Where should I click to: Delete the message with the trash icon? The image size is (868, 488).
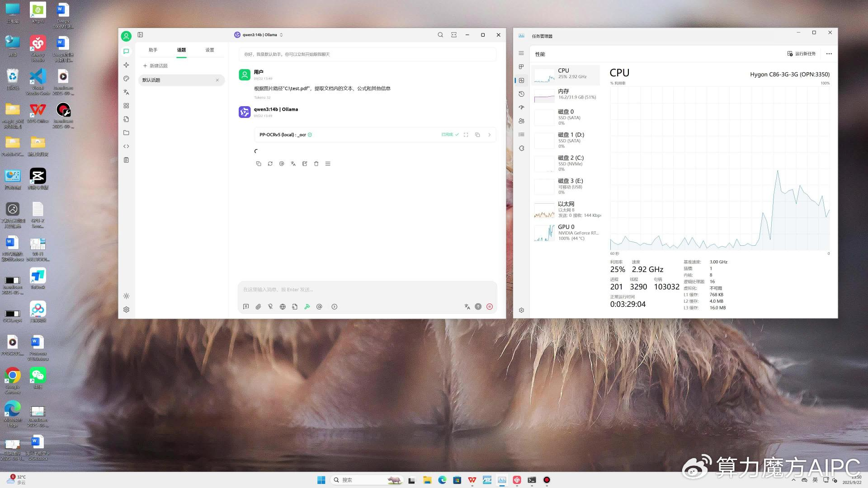(316, 164)
